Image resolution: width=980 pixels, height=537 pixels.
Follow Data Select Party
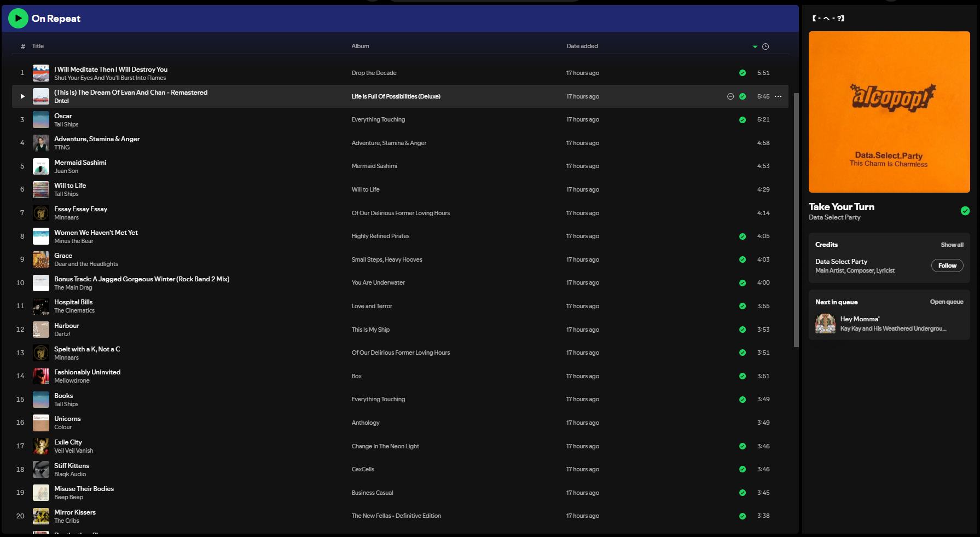[947, 265]
